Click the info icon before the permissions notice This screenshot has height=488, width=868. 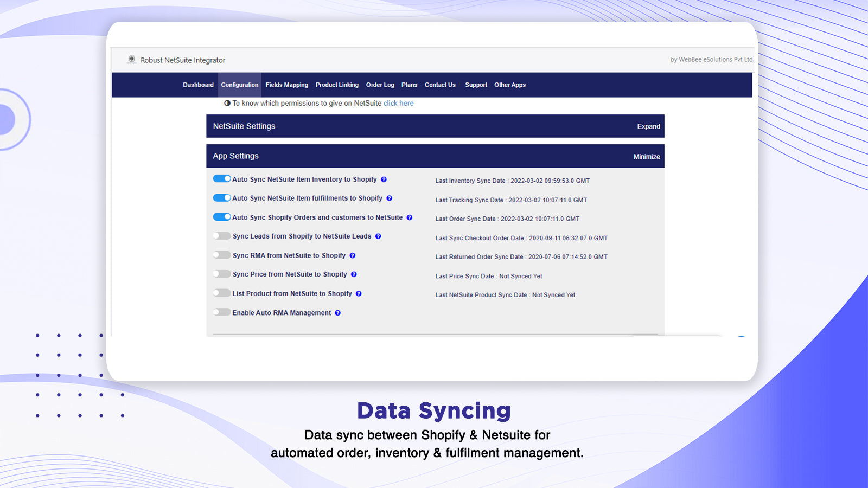(227, 103)
